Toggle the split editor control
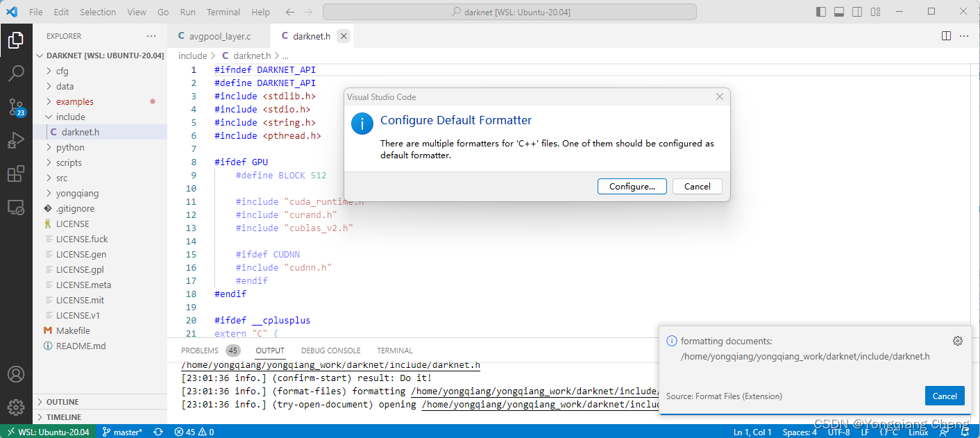The width and height of the screenshot is (980, 438). pos(946,35)
